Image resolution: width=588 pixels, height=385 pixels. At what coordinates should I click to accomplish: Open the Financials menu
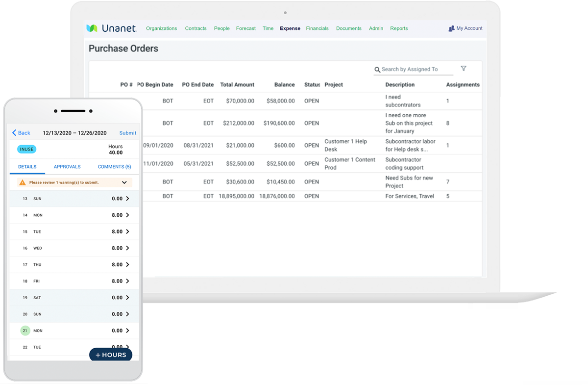[x=317, y=28]
